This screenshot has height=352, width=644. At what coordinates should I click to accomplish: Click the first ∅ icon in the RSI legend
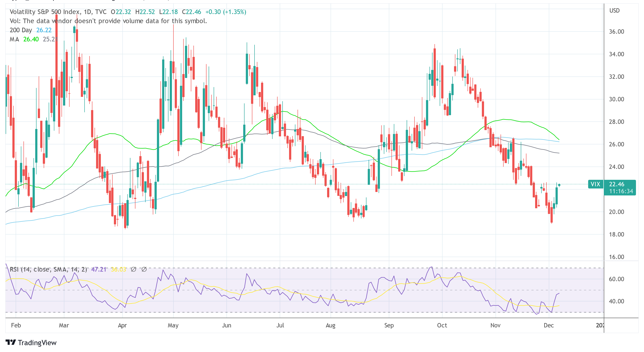134,269
